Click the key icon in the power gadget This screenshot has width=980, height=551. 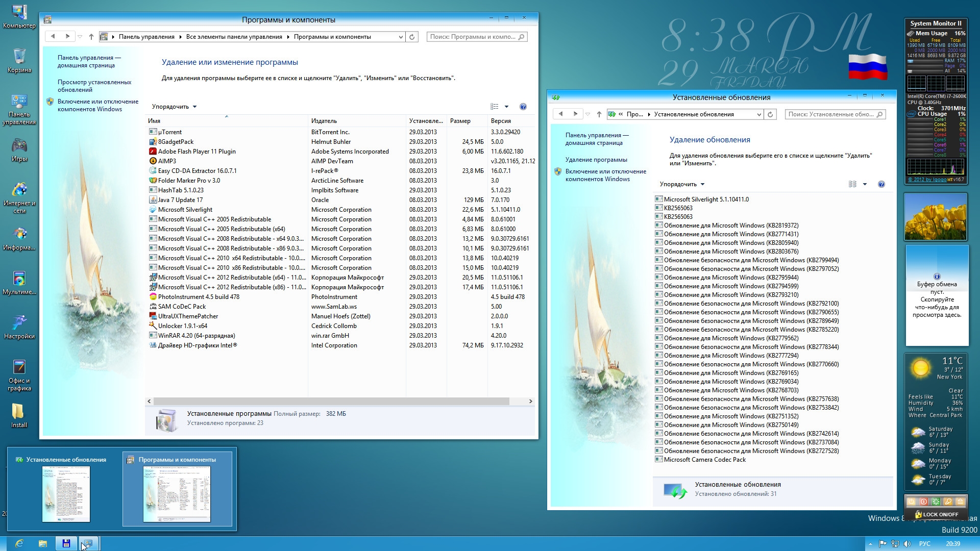[x=948, y=502]
